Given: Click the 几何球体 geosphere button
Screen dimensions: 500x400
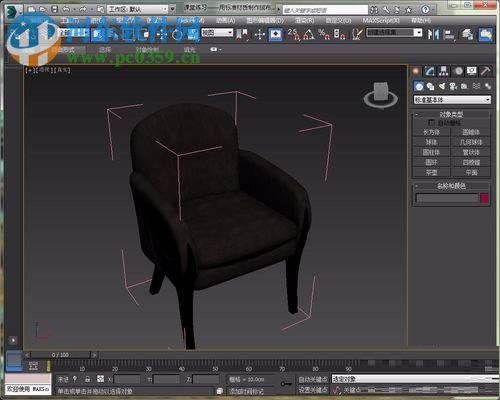Looking at the screenshot, I should 471,142.
